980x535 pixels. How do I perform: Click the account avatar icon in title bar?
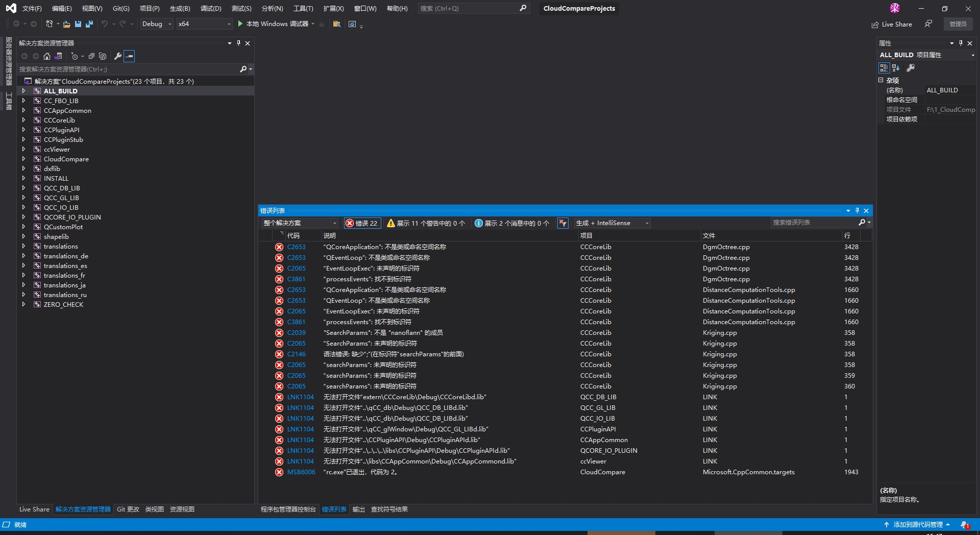(895, 8)
